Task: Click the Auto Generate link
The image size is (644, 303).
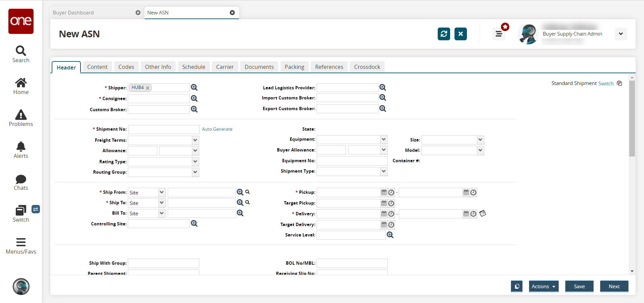Action: tap(217, 129)
